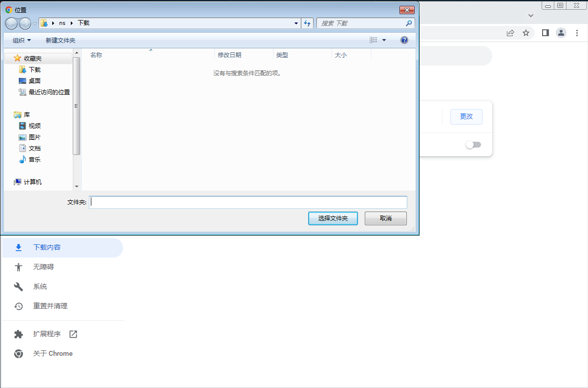Image resolution: width=588 pixels, height=388 pixels.
Task: Select 最近访问的位置 in the navigation pane
Action: point(49,92)
